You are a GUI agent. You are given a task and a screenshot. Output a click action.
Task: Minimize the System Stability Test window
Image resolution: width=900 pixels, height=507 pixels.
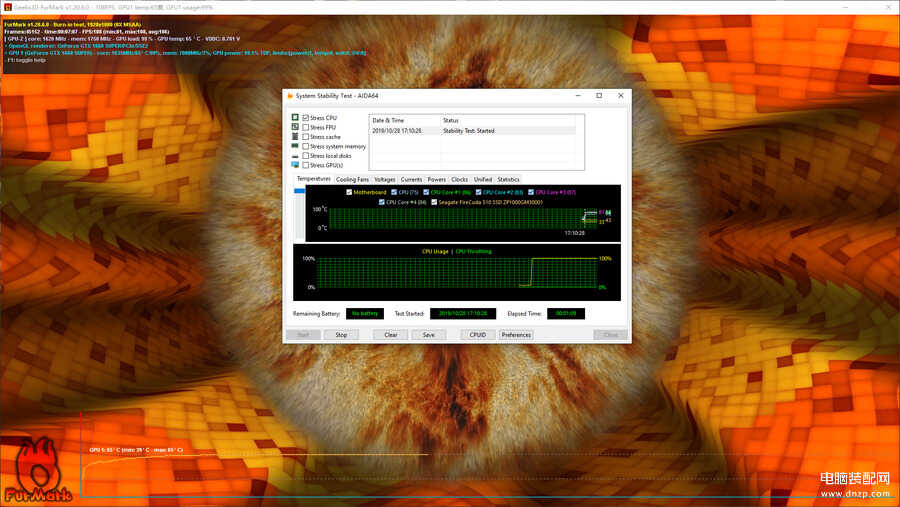click(578, 96)
